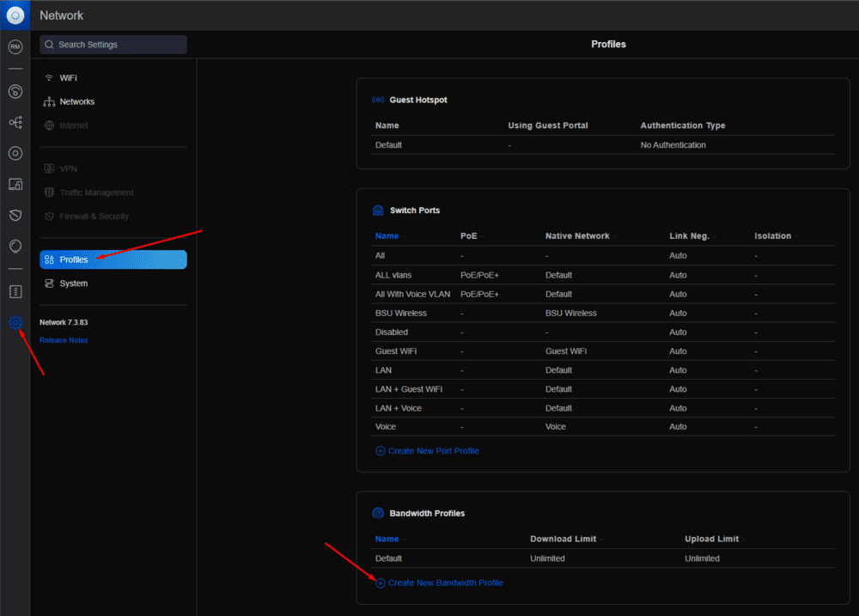Open the WiFi settings section

tap(113, 78)
